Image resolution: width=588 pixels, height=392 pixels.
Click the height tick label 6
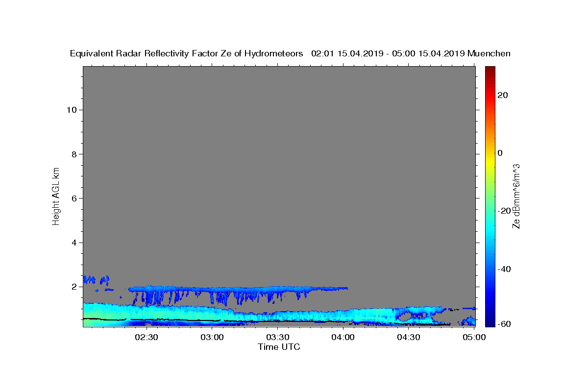(x=73, y=198)
